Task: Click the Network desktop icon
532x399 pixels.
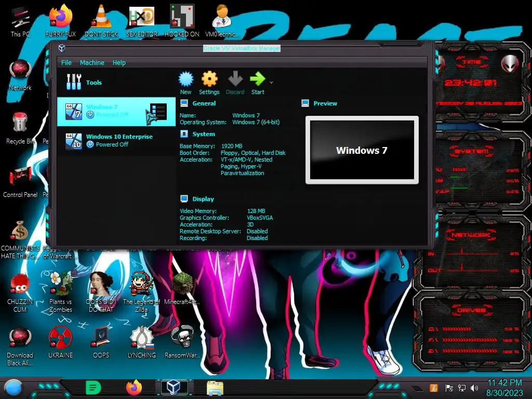Action: [x=20, y=75]
